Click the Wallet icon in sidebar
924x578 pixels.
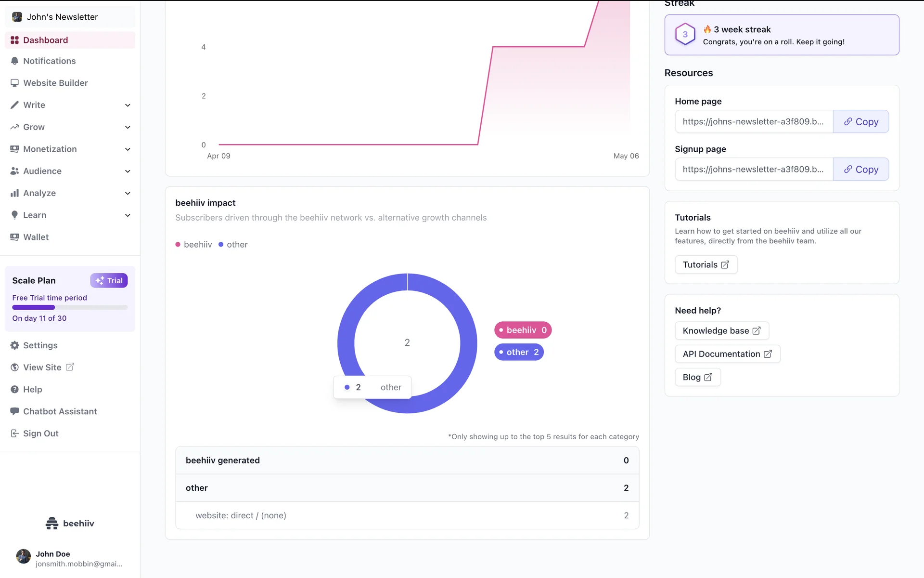pyautogui.click(x=14, y=237)
